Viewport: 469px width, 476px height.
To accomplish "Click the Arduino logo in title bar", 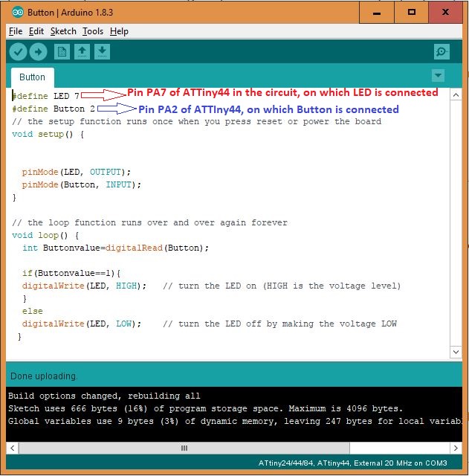I will coord(18,12).
